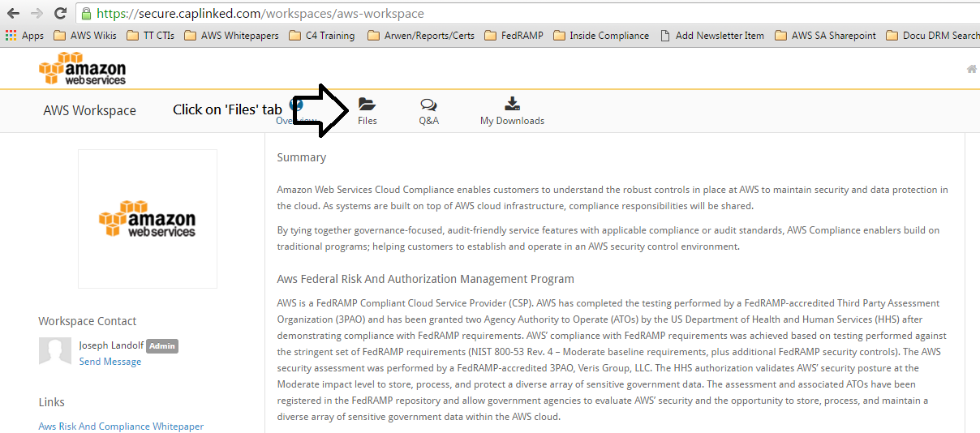Open the Arwen/Reports/Certs bookmark folder
The image size is (980, 433).
pos(420,36)
